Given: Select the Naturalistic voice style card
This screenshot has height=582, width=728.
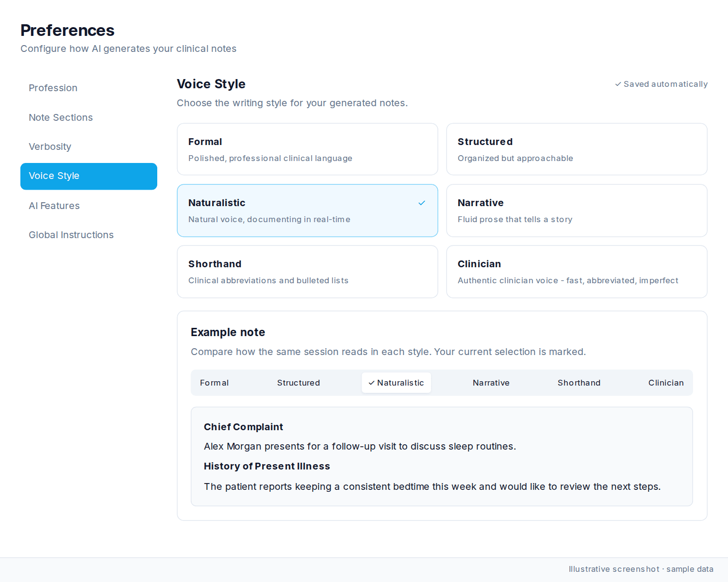Looking at the screenshot, I should (308, 210).
